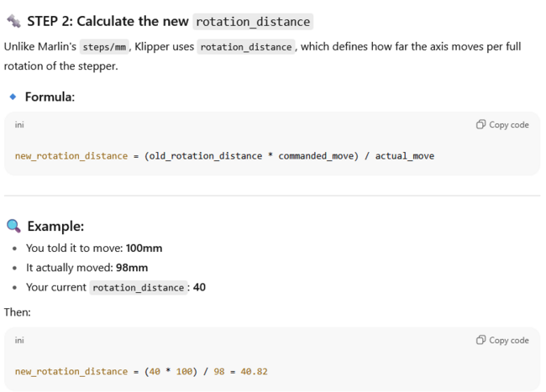Click the word 'Then:' above the second code block
546x392 pixels.
17,311
